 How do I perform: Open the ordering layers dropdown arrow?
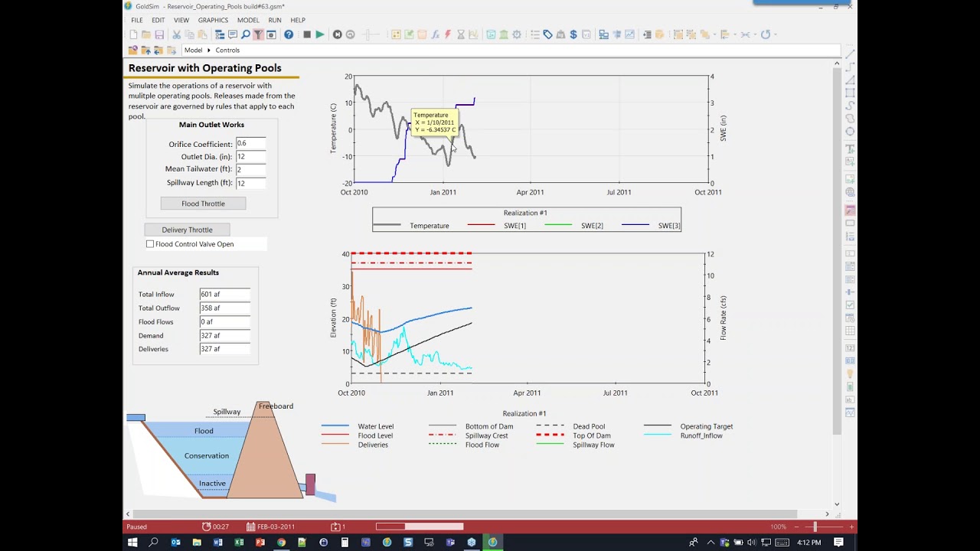click(x=714, y=34)
